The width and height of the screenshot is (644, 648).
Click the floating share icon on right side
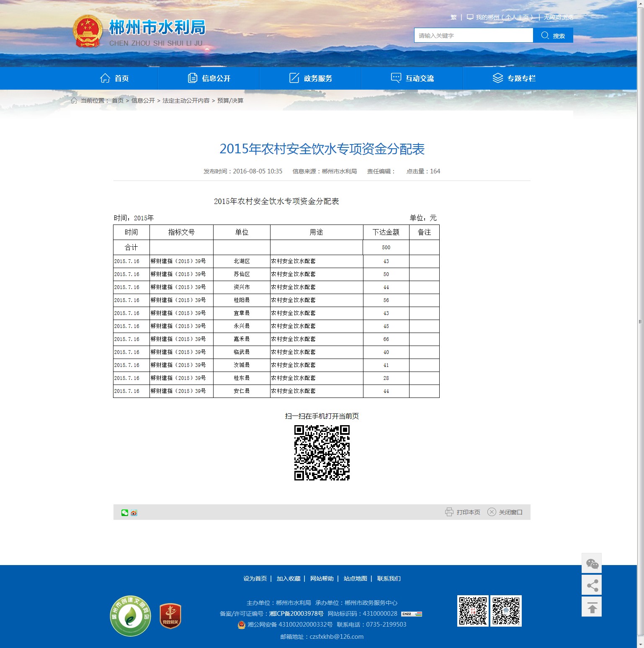592,585
